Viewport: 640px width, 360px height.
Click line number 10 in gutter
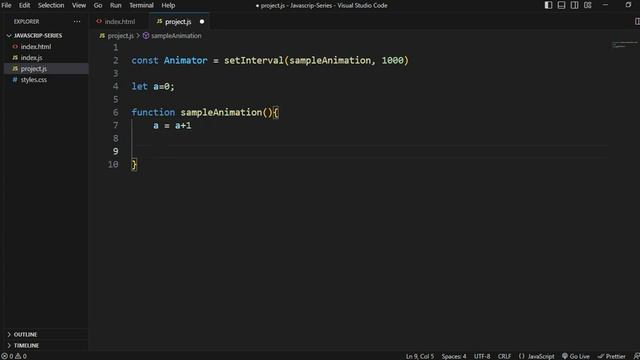113,164
